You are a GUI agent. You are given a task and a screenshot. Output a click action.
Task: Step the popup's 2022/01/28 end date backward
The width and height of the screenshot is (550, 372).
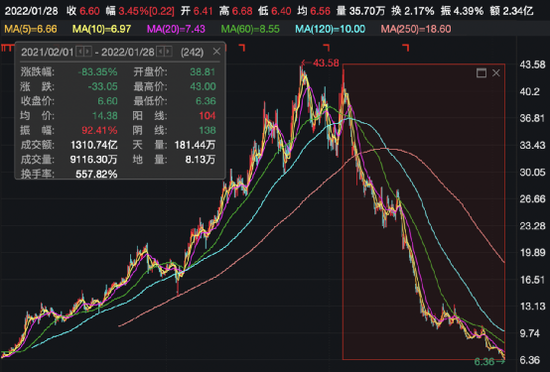point(160,52)
